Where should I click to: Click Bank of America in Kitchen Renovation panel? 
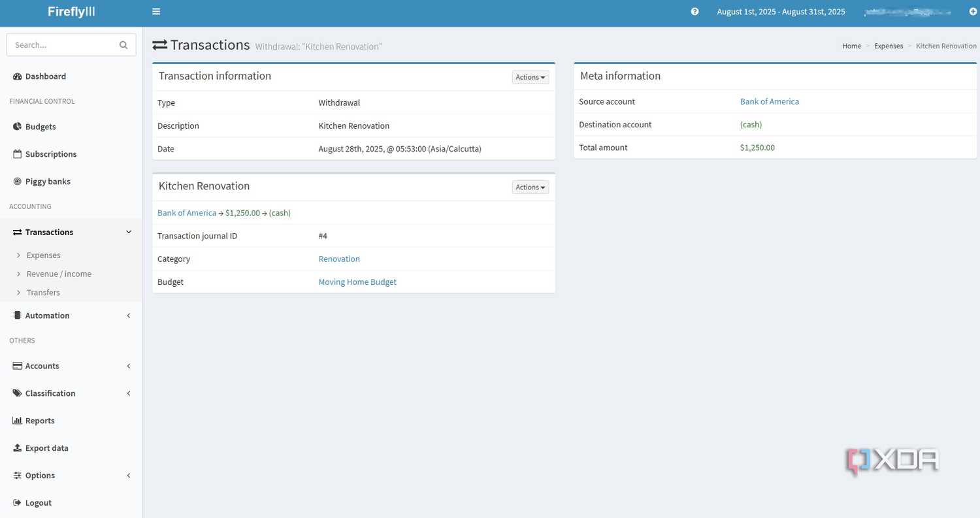click(187, 213)
